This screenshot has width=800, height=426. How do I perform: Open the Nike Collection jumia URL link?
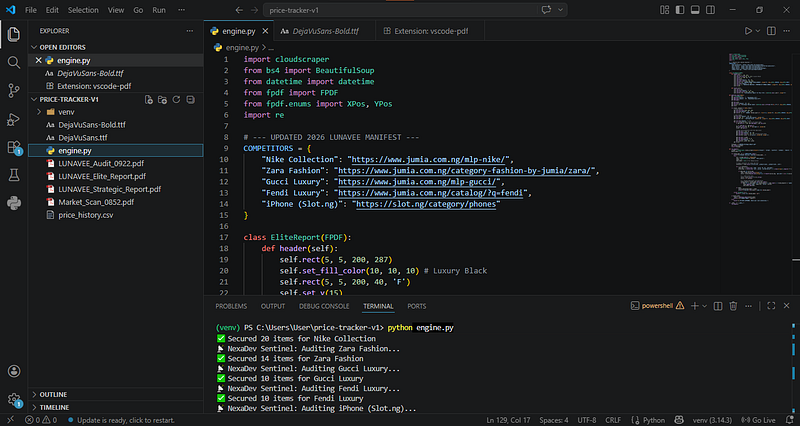429,160
